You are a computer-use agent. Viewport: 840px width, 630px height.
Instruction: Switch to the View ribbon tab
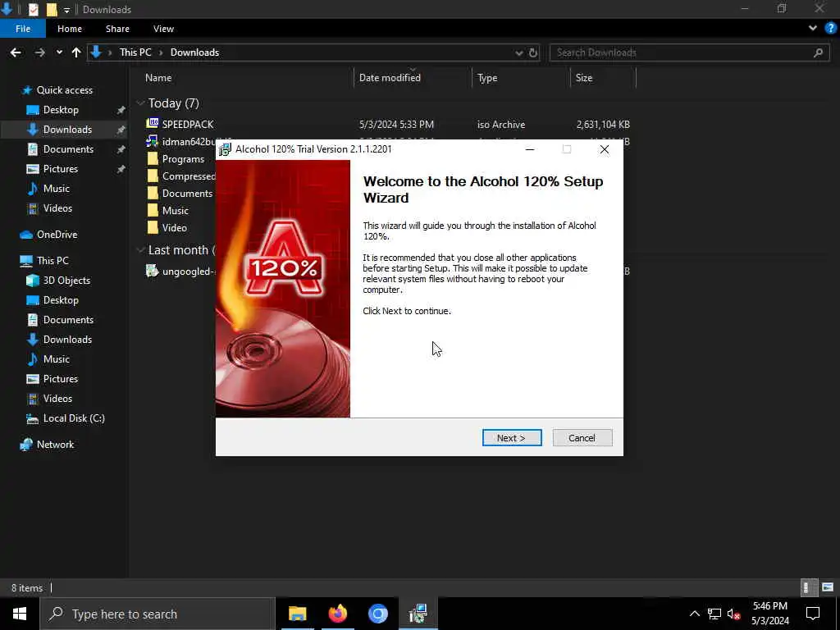(x=163, y=29)
